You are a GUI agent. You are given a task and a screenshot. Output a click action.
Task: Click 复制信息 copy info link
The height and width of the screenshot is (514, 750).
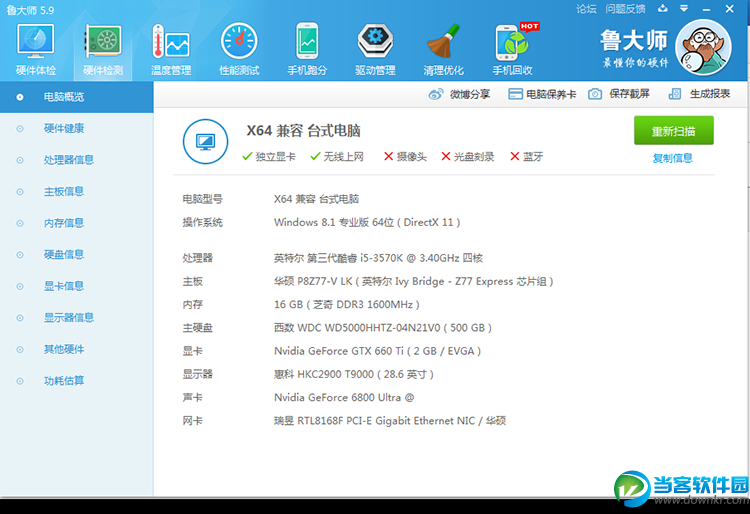pos(673,158)
